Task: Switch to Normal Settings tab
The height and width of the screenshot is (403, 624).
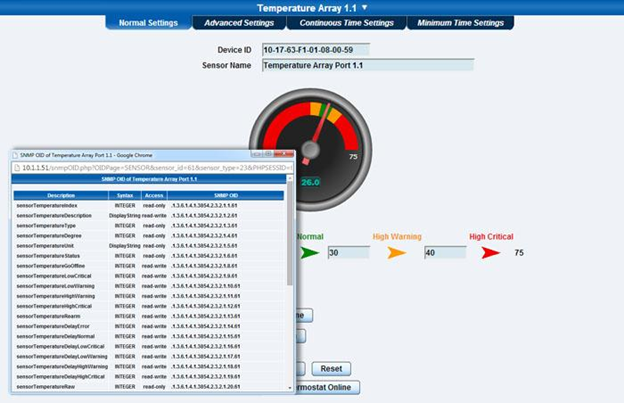Action: coord(148,22)
